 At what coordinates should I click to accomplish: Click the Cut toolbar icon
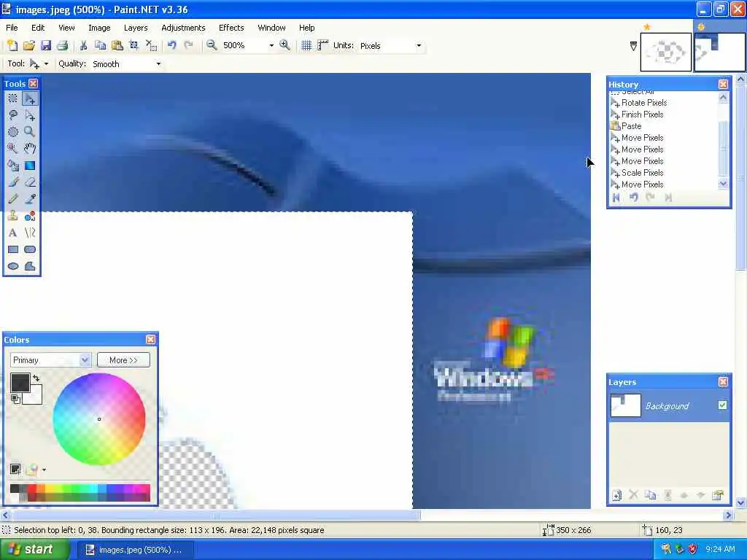[83, 45]
